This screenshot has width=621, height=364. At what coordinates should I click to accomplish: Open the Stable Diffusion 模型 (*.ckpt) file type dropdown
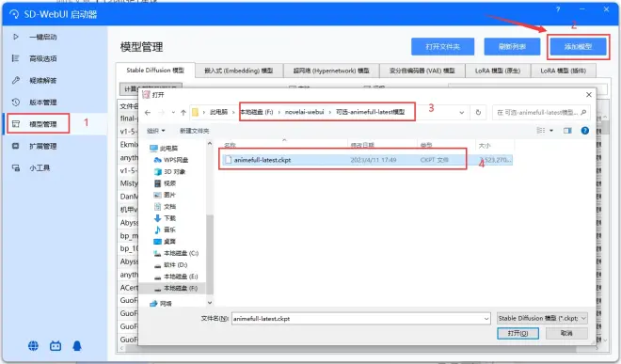(x=542, y=319)
